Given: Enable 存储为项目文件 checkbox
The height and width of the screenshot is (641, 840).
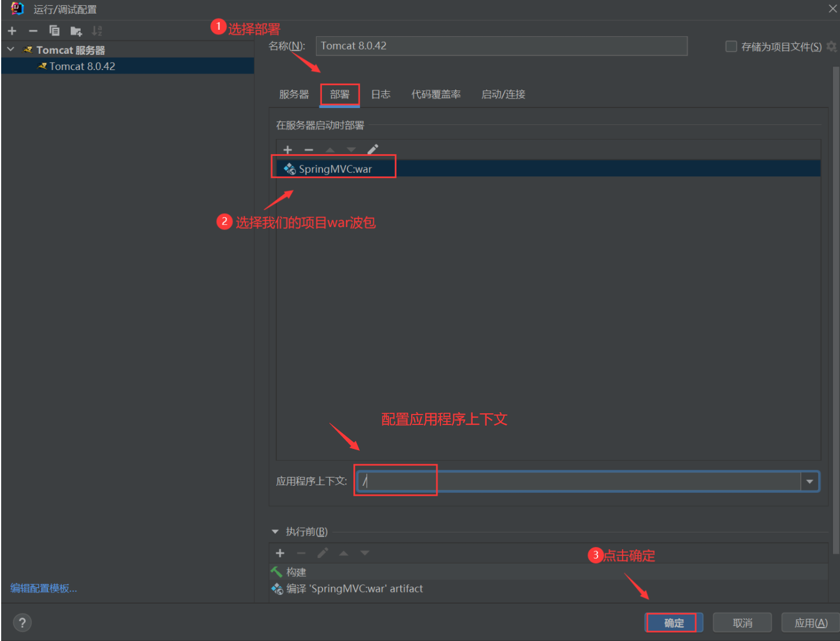Looking at the screenshot, I should pos(731,47).
